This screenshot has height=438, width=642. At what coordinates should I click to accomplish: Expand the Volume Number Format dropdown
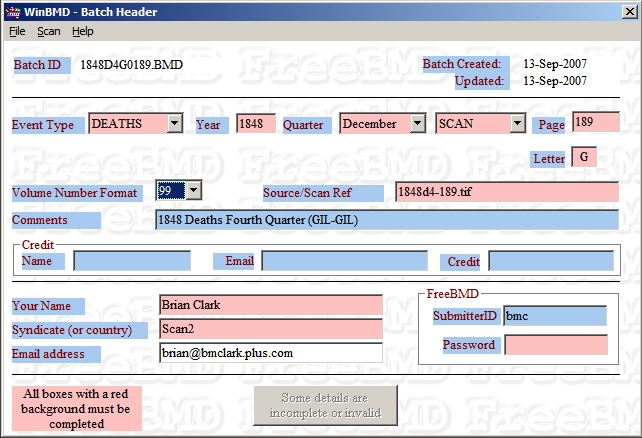pos(194,190)
